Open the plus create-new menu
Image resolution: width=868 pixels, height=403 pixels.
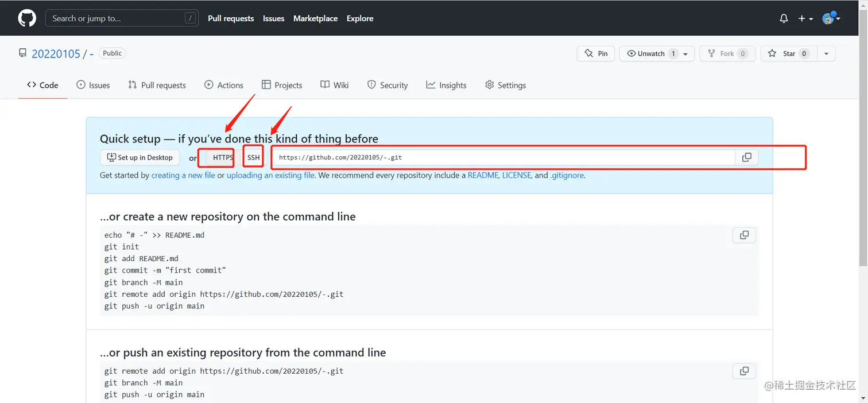tap(805, 18)
